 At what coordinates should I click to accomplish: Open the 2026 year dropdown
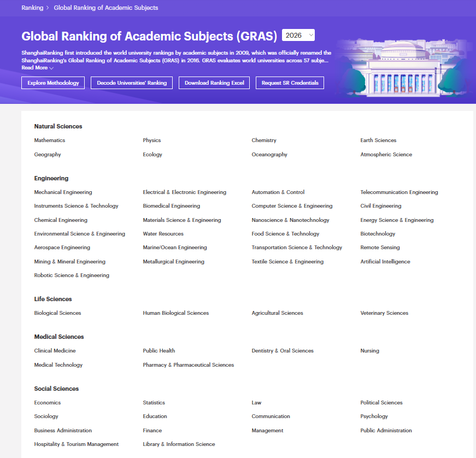point(298,35)
